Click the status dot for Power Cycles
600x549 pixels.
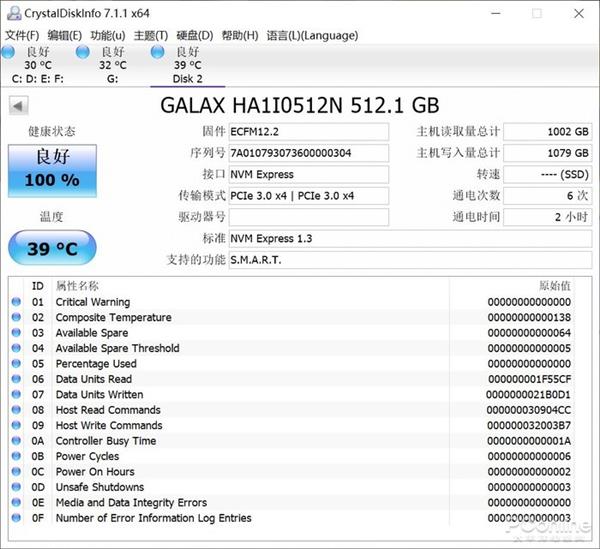(x=16, y=456)
